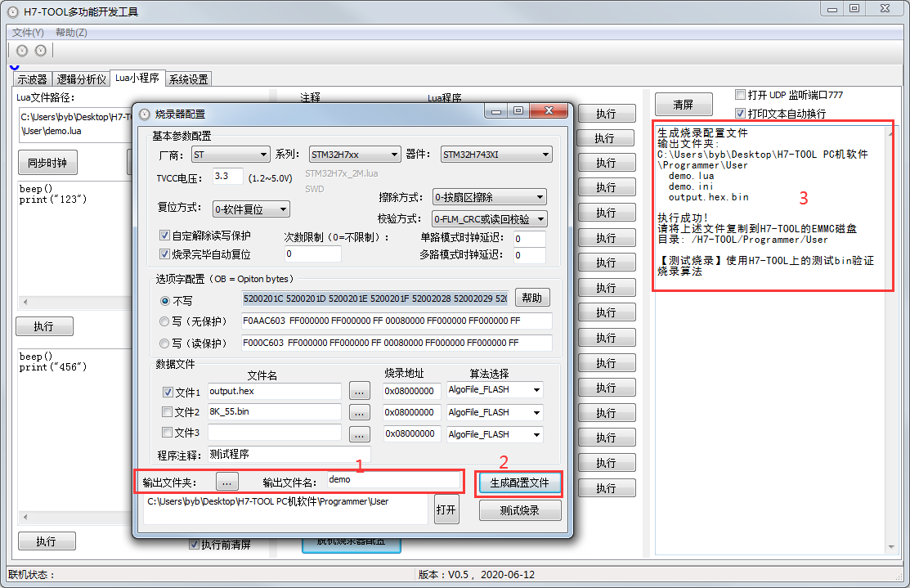The image size is (910, 588).
Task: Click the output log scrollbar up arrow
Action: tap(891, 133)
